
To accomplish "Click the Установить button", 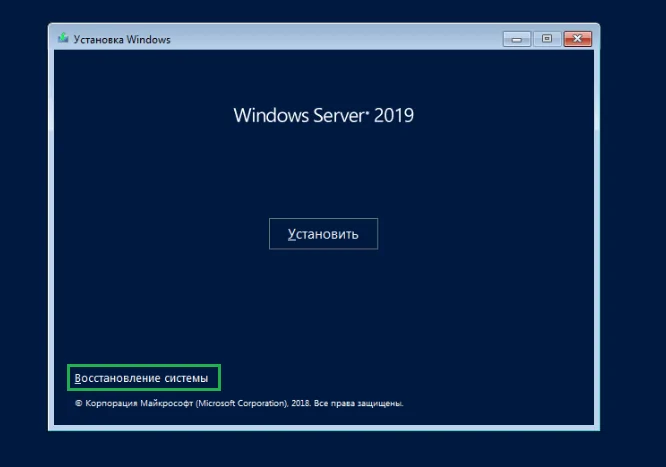I will (x=323, y=234).
